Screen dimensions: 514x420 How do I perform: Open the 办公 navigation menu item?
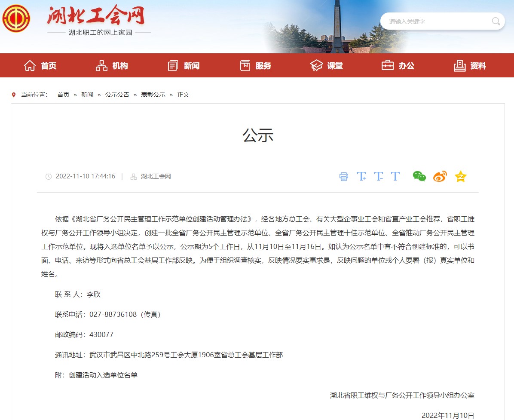398,66
